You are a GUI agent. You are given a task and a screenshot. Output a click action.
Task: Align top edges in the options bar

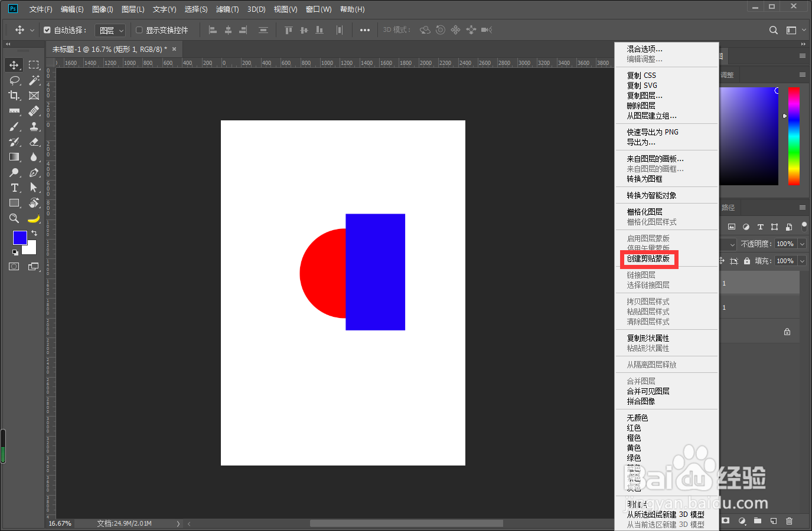288,30
